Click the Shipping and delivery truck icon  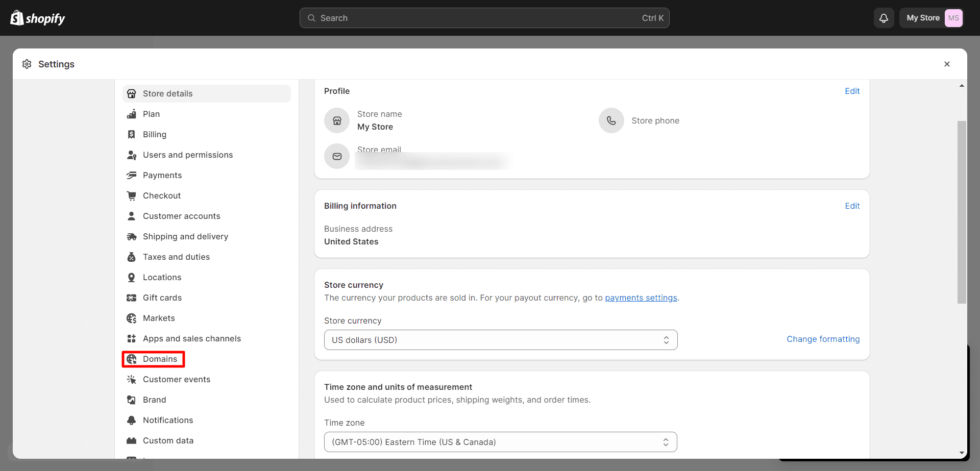(x=132, y=236)
